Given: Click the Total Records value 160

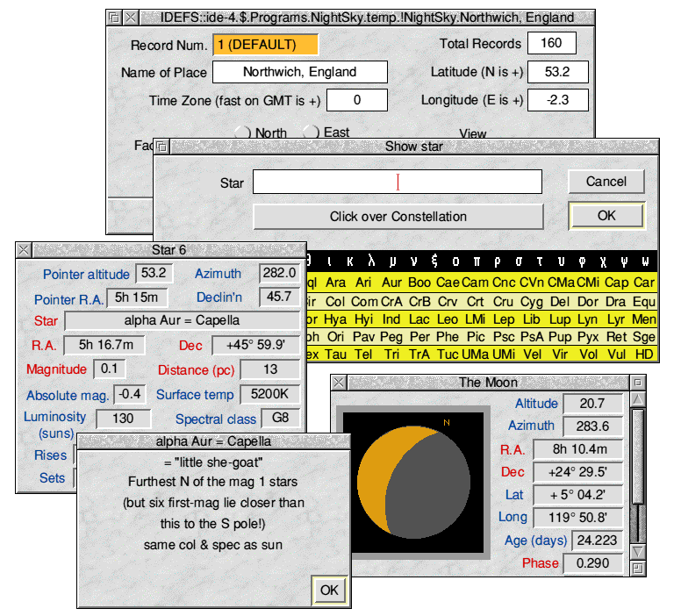Looking at the screenshot, I should 552,43.
